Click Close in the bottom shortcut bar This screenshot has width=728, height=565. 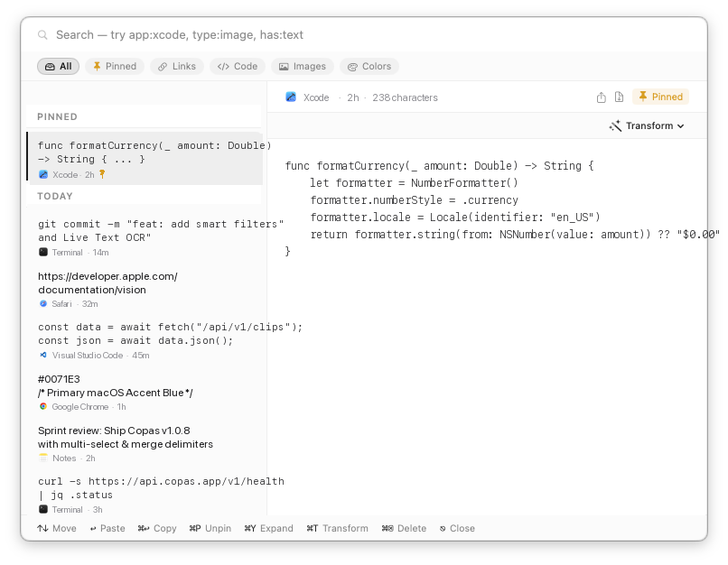tap(457, 528)
